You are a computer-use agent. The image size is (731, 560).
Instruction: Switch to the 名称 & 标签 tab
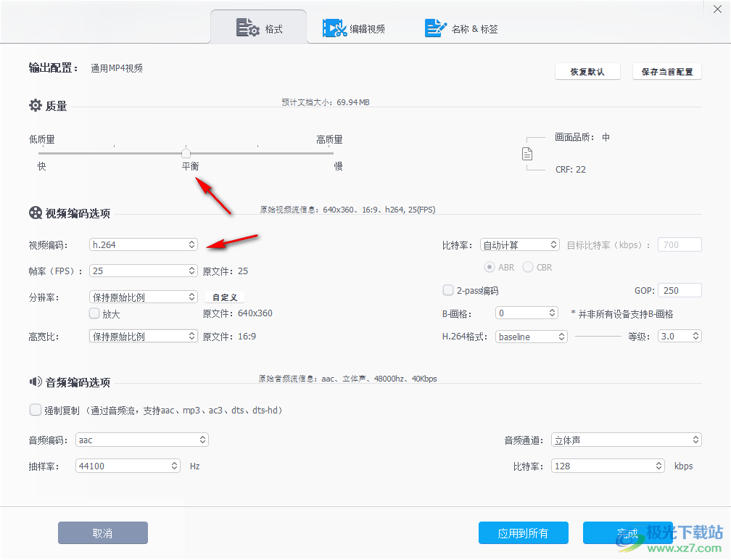(x=461, y=27)
